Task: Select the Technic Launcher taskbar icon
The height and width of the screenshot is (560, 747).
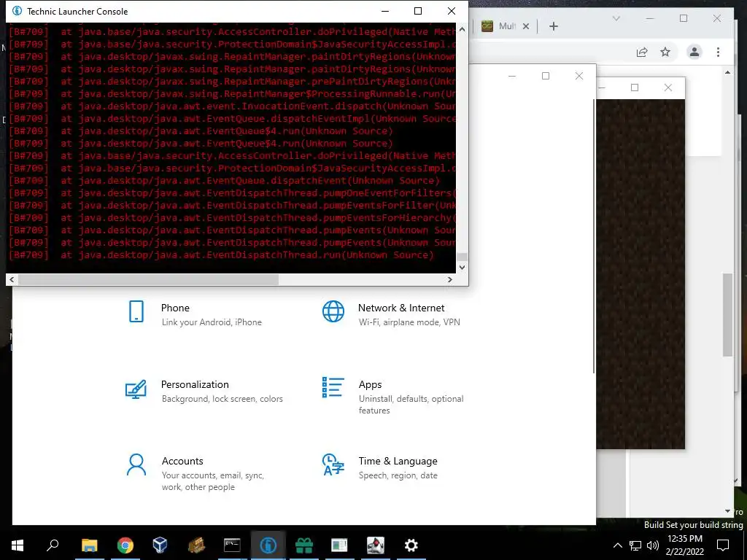Action: click(x=268, y=545)
